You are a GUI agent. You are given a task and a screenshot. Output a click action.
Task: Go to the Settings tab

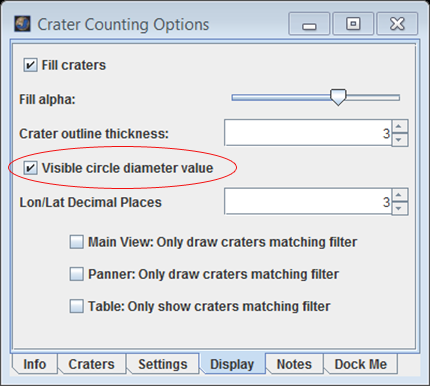(x=163, y=364)
